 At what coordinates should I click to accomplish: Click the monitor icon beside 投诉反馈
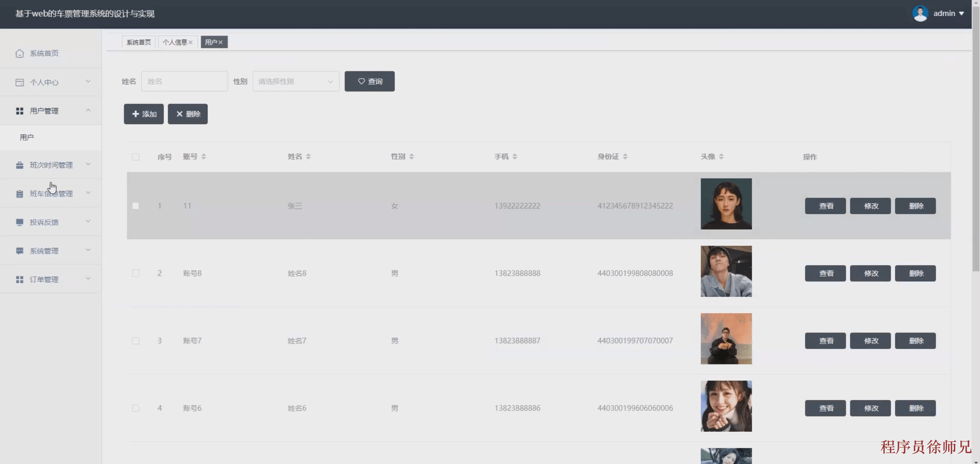pos(20,222)
